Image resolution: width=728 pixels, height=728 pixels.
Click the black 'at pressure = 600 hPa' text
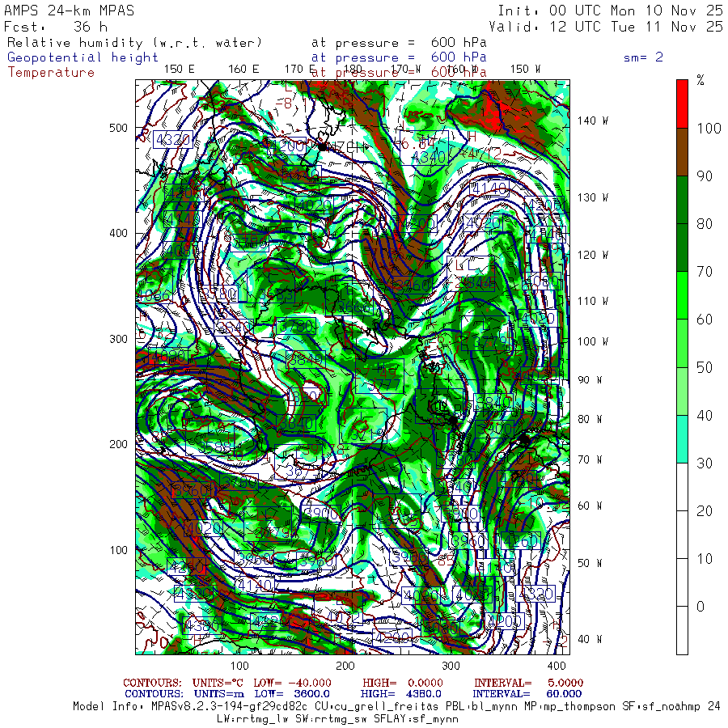pos(399,43)
